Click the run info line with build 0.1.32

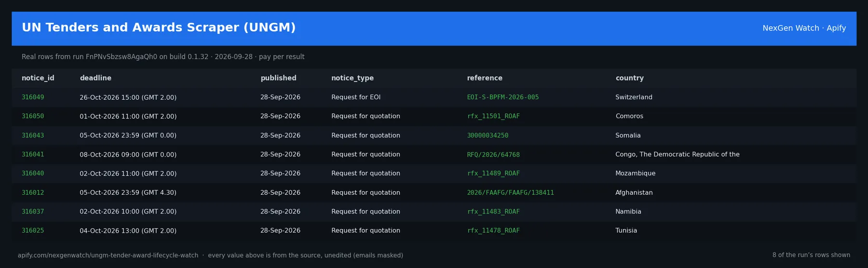point(163,57)
